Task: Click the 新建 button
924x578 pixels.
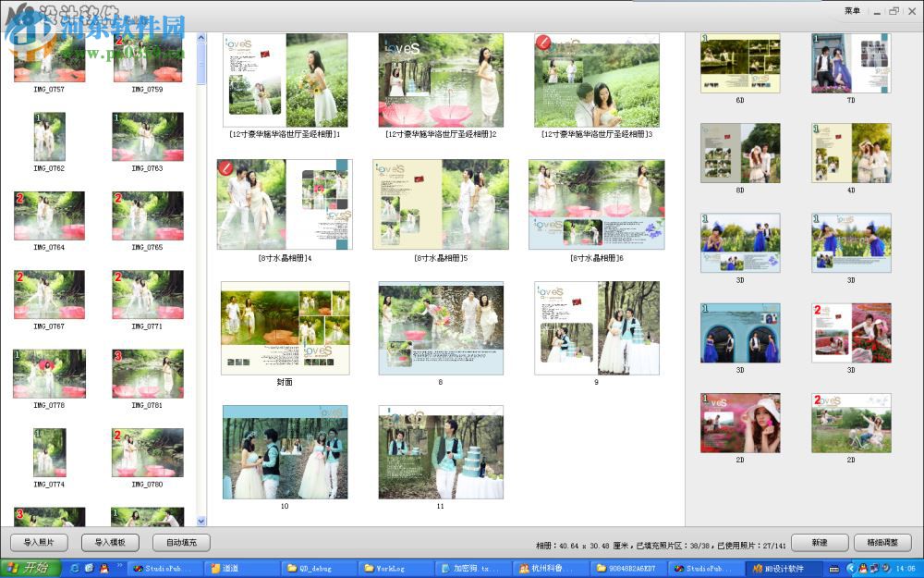Action: coord(820,542)
